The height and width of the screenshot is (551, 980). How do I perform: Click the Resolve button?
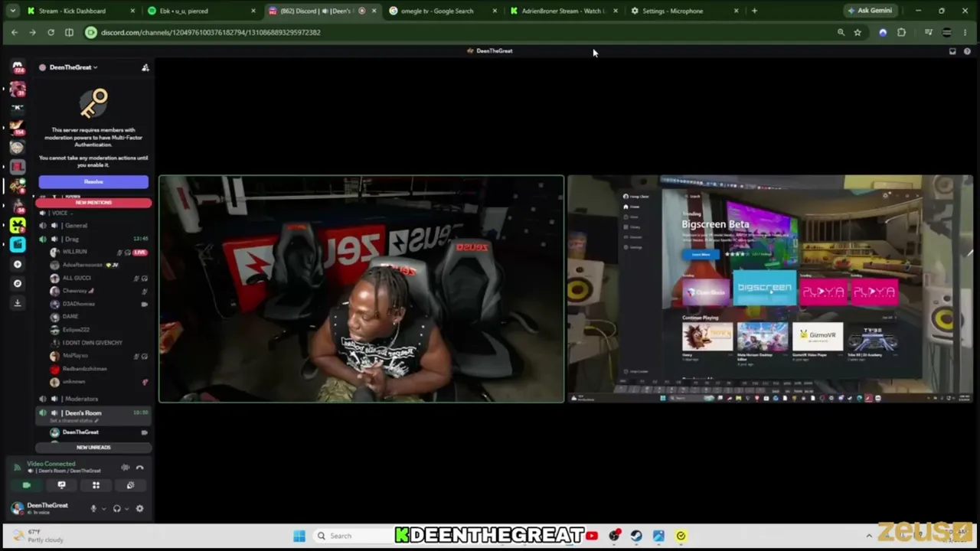coord(93,182)
